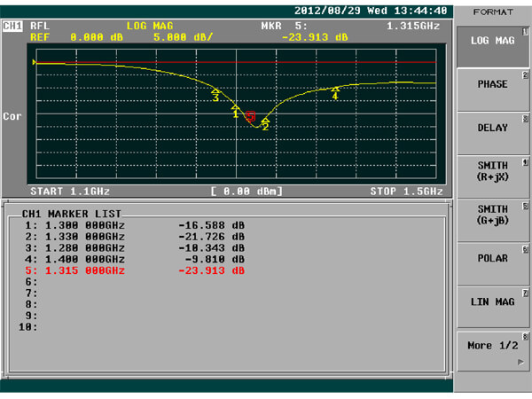
Task: Click active marker 5 on the trace
Action: 250,116
